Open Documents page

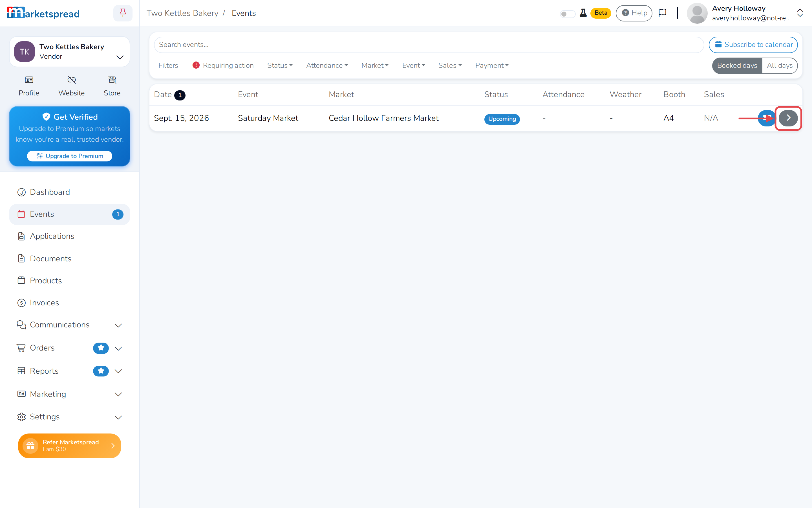pos(69,259)
